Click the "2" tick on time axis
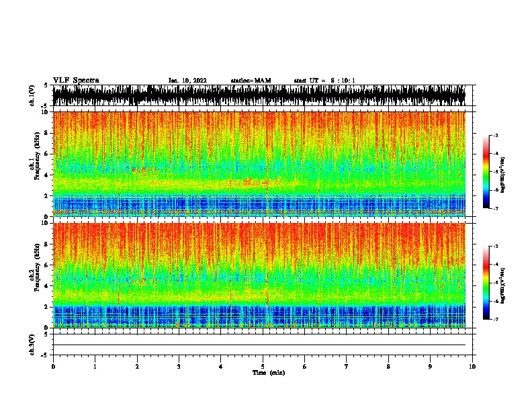The image size is (532, 411). [x=137, y=367]
